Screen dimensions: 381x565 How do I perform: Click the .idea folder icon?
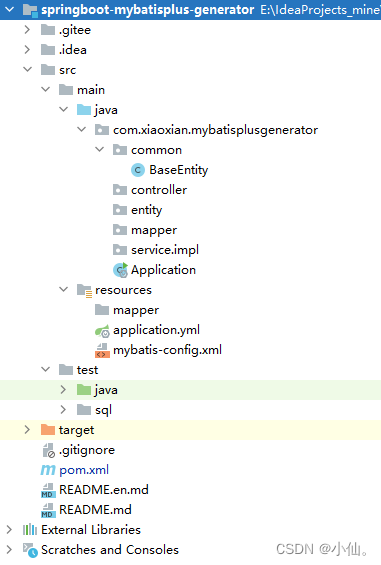[x=48, y=49]
